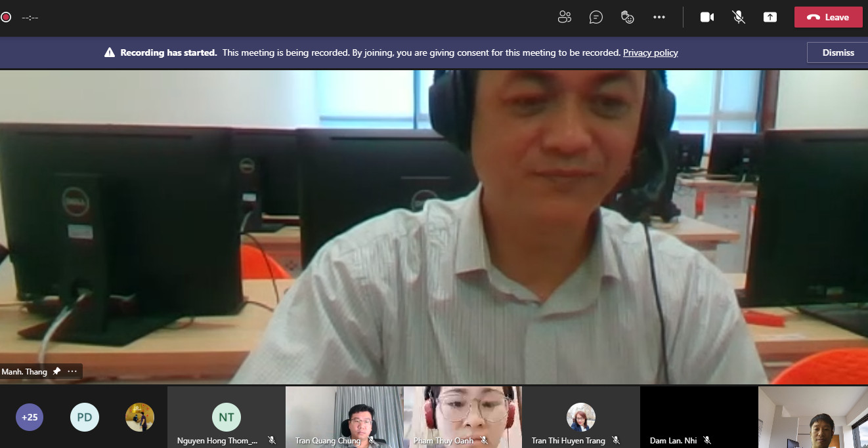Leave the meeting
Viewport: 868px width, 448px height.
coord(828,17)
